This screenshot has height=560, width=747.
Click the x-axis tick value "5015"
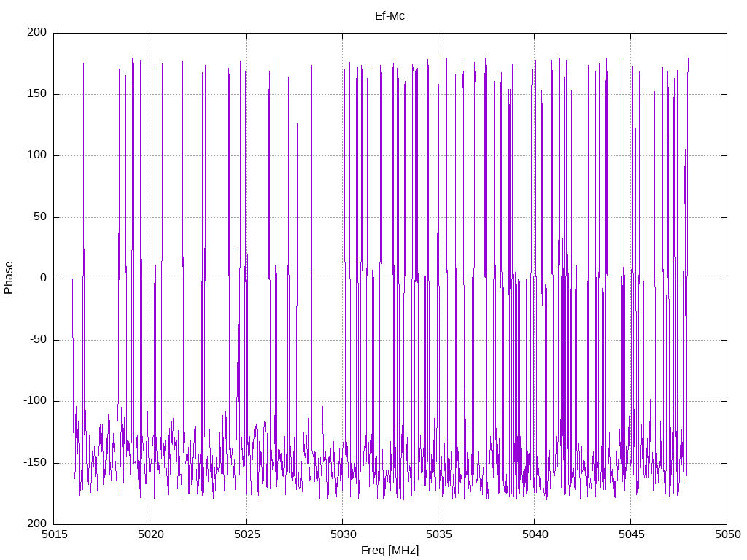point(54,534)
